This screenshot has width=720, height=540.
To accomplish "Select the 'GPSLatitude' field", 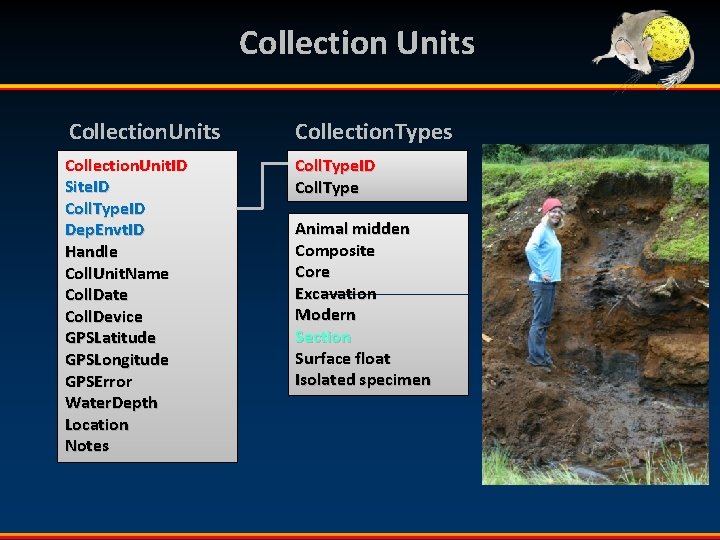I will 110,338.
